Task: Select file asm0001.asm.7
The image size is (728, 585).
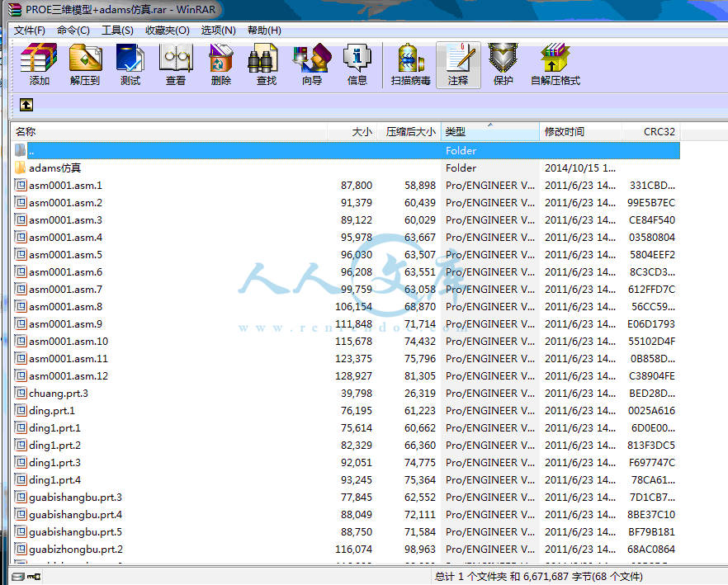Action: (65, 290)
